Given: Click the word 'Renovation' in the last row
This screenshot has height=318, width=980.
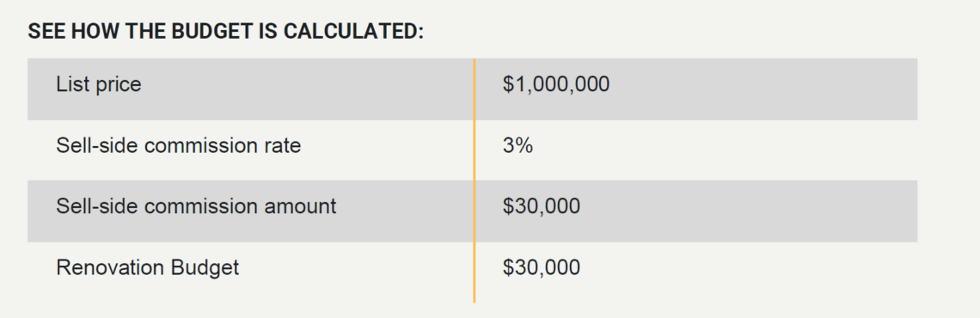Looking at the screenshot, I should pyautogui.click(x=110, y=267).
